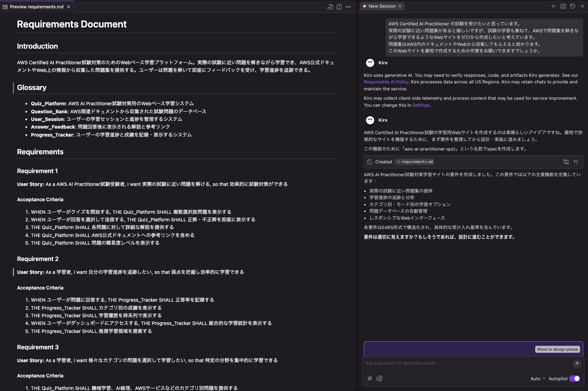Open the task list icon in chat header
The height and width of the screenshot is (391, 588).
[x=563, y=6]
